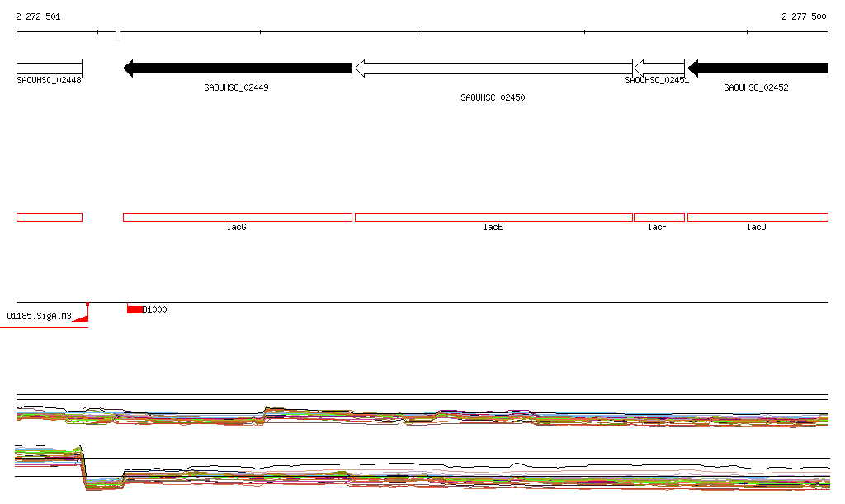Click the unlabeled red box under SAOUHSC_02448
Image resolution: width=845 pixels, height=504 pixels.
click(x=50, y=218)
